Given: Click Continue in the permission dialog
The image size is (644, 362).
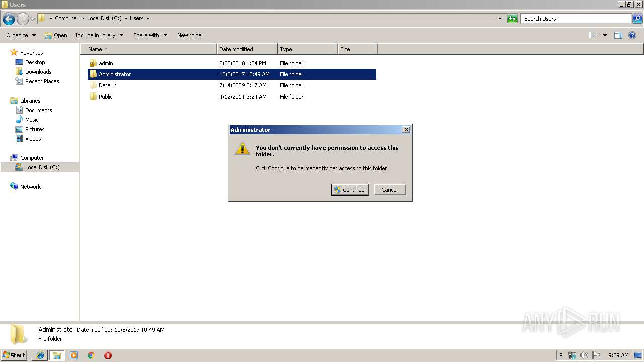Looking at the screenshot, I should tap(350, 190).
